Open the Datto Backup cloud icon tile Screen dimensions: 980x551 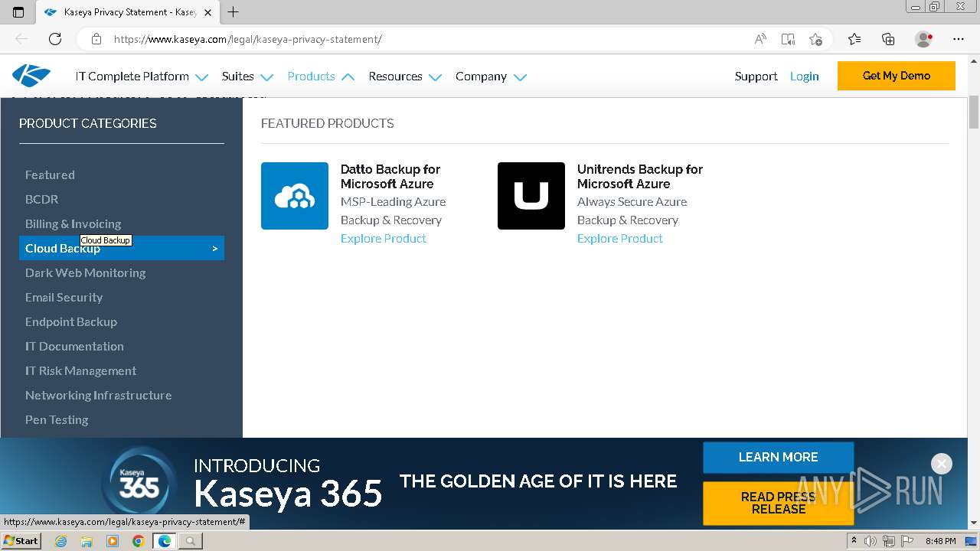(x=295, y=196)
